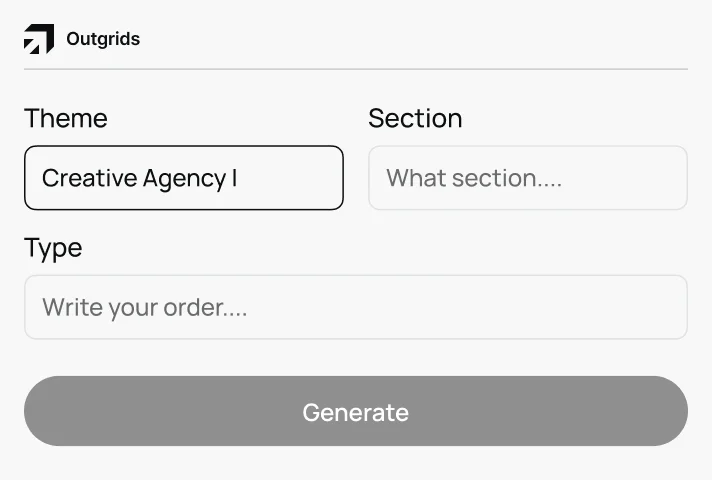Select the Section input field
Viewport: 712px width, 480px height.
pos(527,178)
